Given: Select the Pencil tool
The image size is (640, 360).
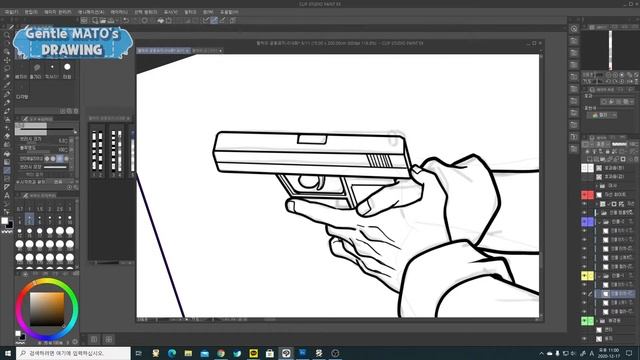Looking at the screenshot, I should [7, 102].
